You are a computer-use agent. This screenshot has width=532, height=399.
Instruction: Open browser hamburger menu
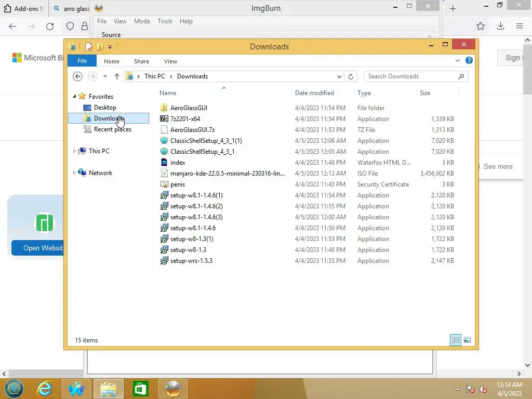point(520,26)
